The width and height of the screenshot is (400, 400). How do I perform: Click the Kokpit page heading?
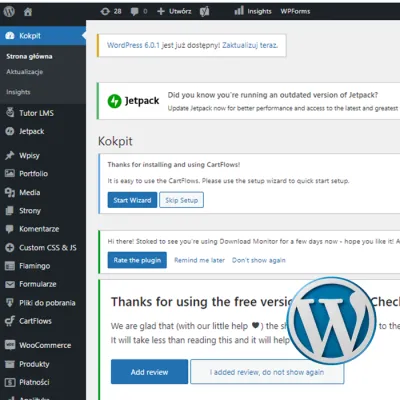click(x=115, y=141)
